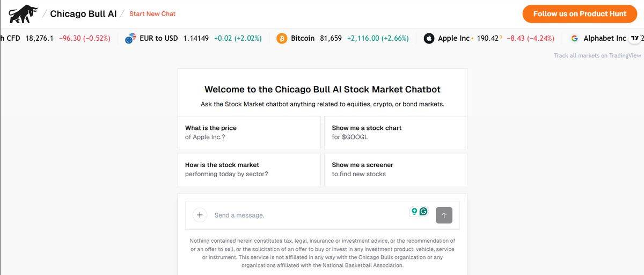Click Follow us on Product Hunt
Screen dimensions: 644x275
coord(580,14)
